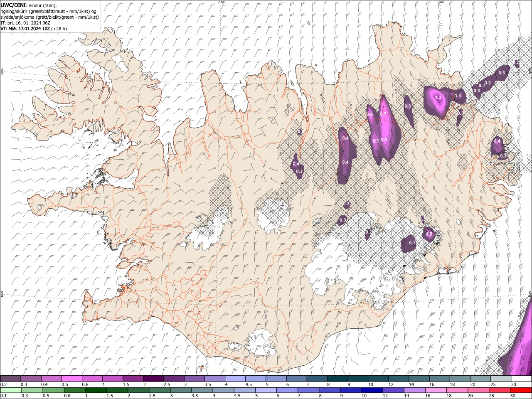
Task: Click the 'IT: þri. 16. 01. 2024 06Z' line
Action: (x=25, y=23)
